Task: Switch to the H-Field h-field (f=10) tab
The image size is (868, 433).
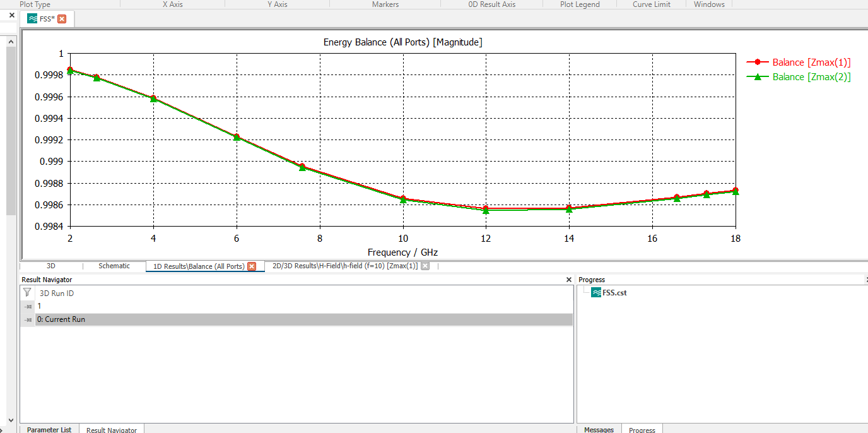Action: point(344,266)
